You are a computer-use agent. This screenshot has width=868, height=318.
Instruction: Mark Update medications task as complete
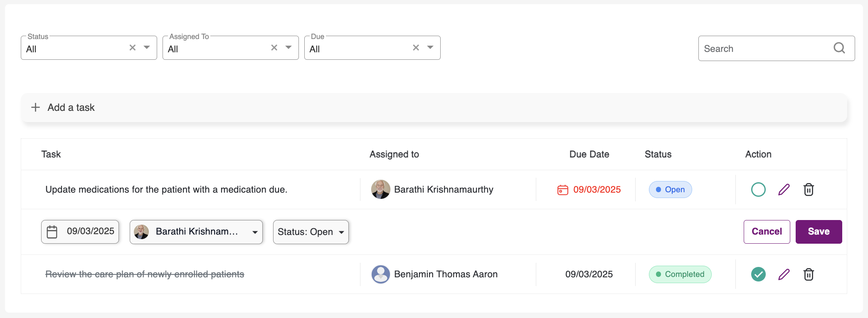[758, 190]
